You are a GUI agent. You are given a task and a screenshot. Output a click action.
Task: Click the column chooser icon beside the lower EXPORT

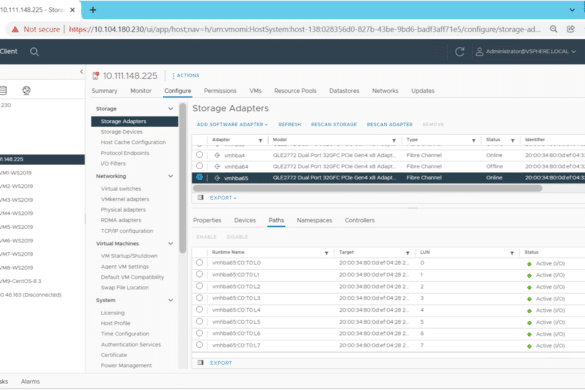point(200,362)
